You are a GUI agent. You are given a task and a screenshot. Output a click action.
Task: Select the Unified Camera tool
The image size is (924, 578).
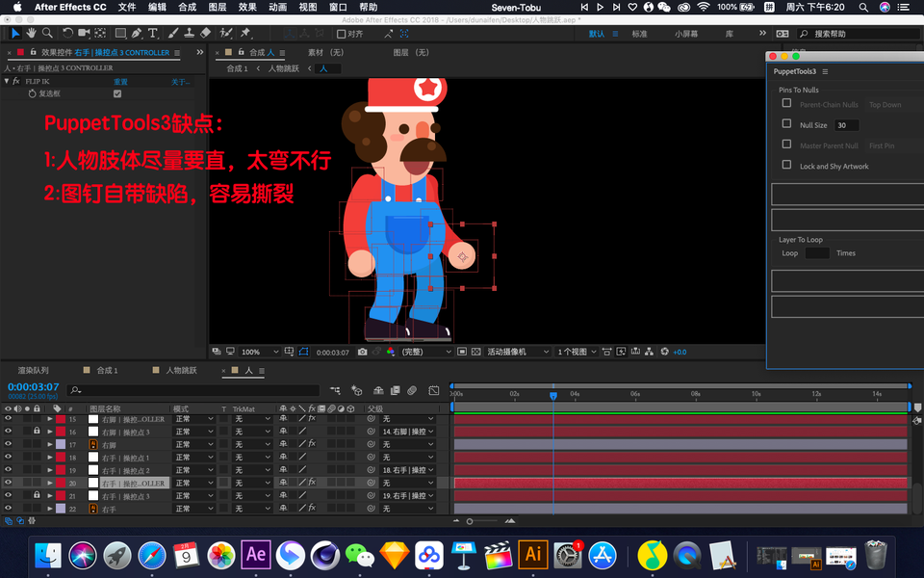[84, 33]
